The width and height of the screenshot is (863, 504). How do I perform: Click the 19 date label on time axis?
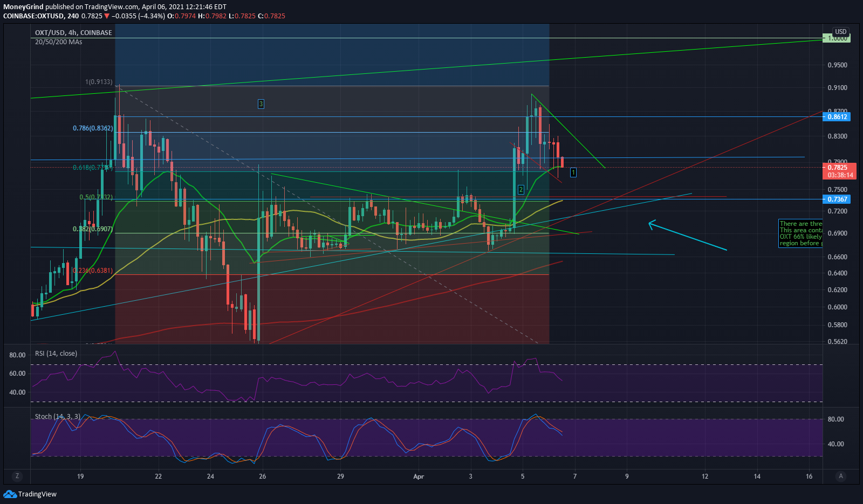point(80,476)
